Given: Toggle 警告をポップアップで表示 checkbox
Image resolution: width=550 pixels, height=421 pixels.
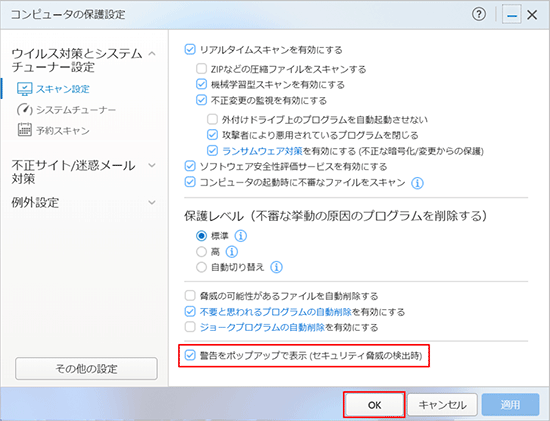Looking at the screenshot, I should pos(190,355).
